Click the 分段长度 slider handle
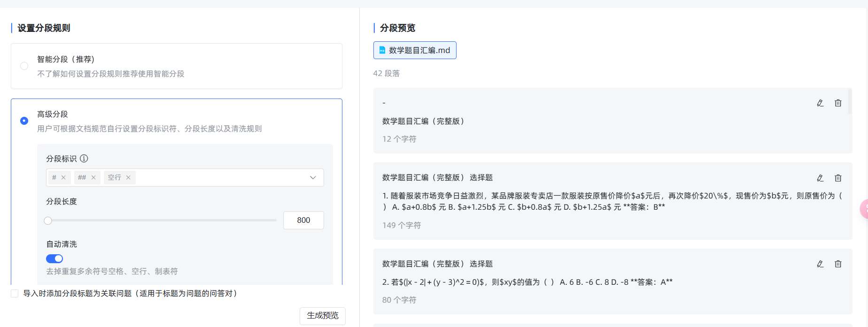Image resolution: width=868 pixels, height=327 pixels. (x=48, y=221)
